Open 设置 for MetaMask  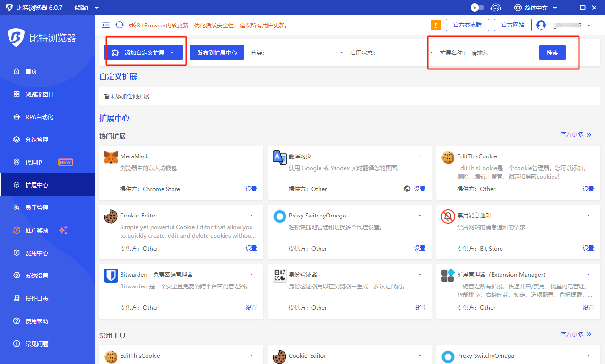(x=251, y=189)
